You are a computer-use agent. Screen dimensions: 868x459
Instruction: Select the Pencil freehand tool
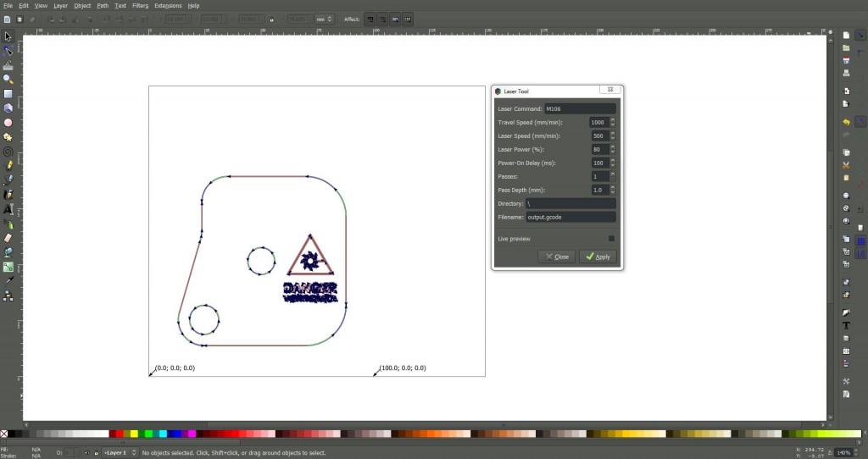click(x=8, y=166)
